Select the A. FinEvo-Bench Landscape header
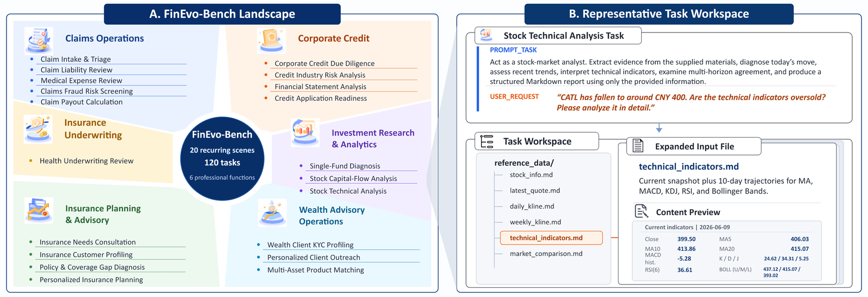 (222, 14)
